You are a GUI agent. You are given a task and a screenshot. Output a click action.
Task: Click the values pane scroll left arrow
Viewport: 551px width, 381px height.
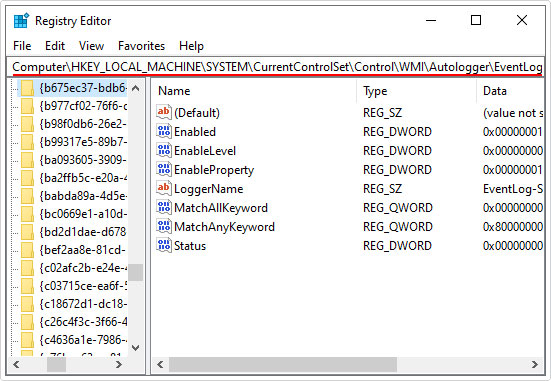click(160, 364)
